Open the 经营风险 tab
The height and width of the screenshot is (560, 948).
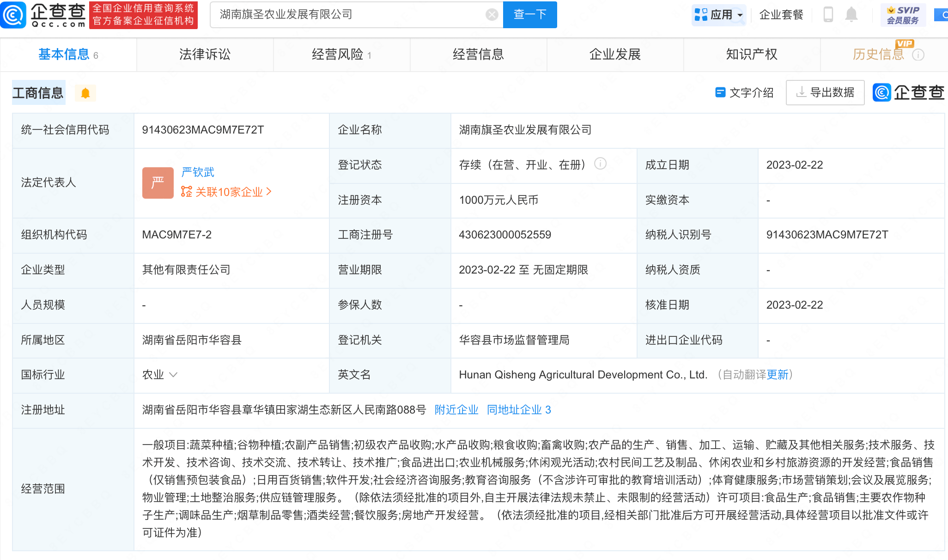point(341,55)
